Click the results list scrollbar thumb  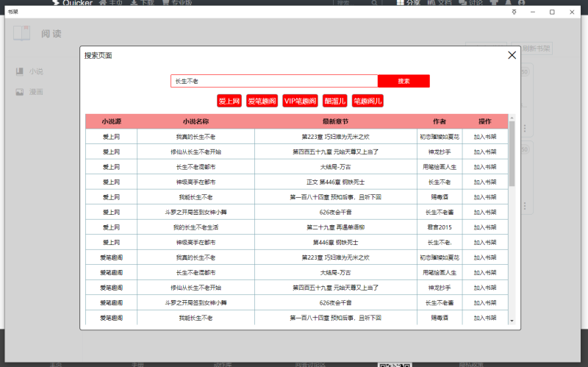coord(512,154)
